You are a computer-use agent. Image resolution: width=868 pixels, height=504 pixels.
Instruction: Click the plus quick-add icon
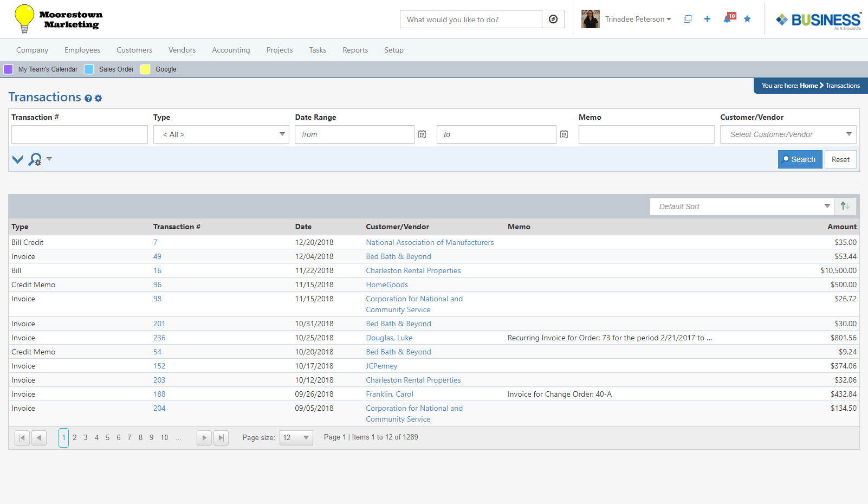(x=707, y=19)
